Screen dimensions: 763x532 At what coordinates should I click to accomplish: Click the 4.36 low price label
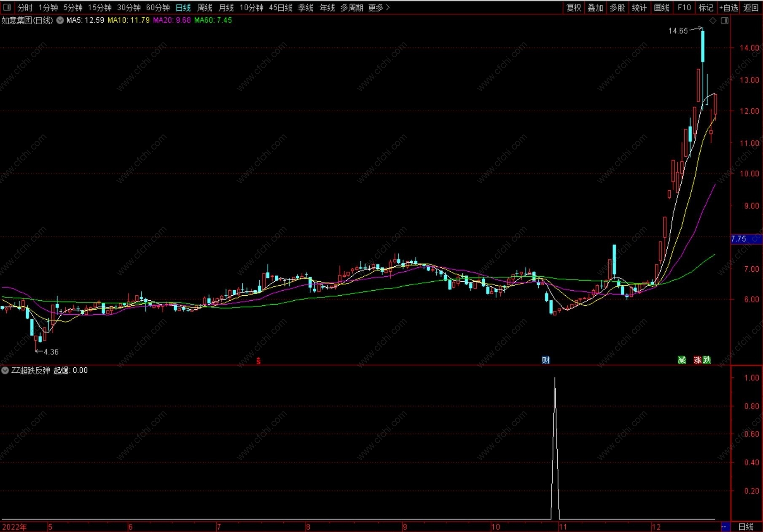pyautogui.click(x=51, y=352)
